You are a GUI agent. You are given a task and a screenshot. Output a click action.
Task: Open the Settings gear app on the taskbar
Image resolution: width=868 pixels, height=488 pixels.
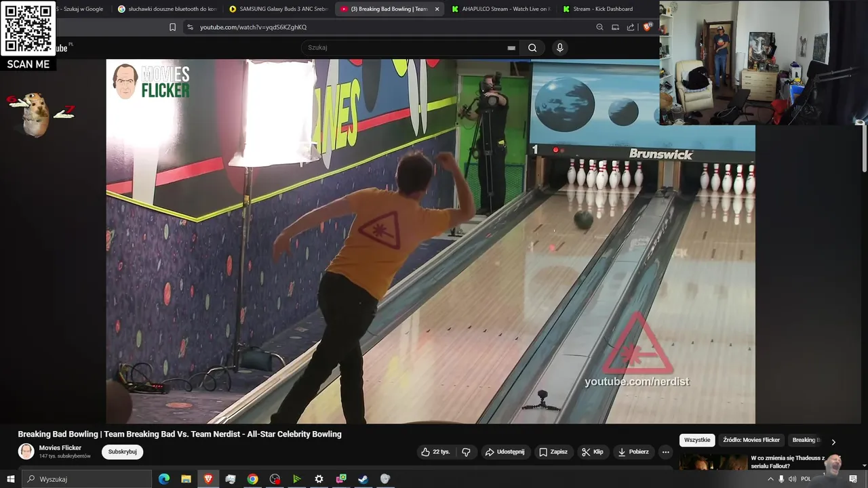[x=319, y=479]
